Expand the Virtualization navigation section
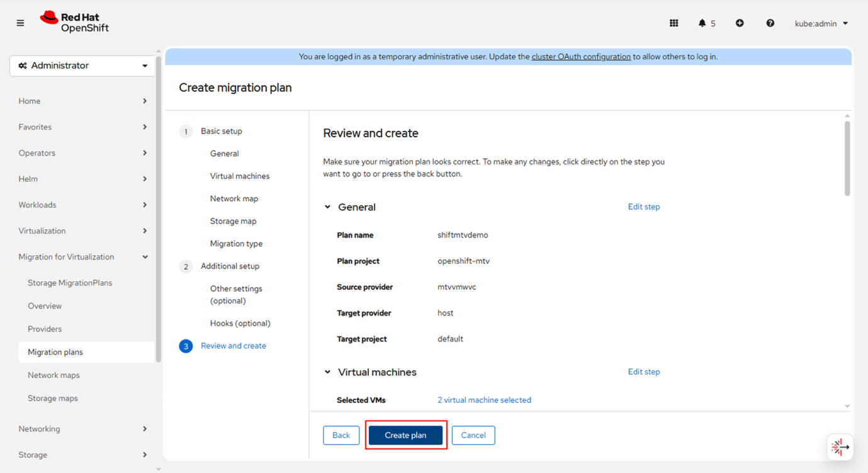The width and height of the screenshot is (868, 473). [x=82, y=231]
